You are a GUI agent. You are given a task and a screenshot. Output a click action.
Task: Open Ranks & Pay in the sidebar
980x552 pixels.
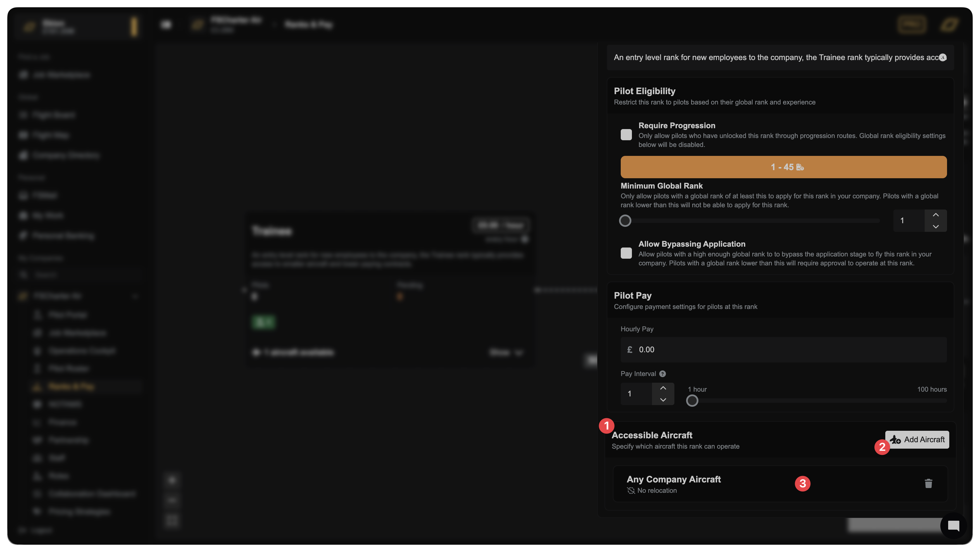pos(71,387)
